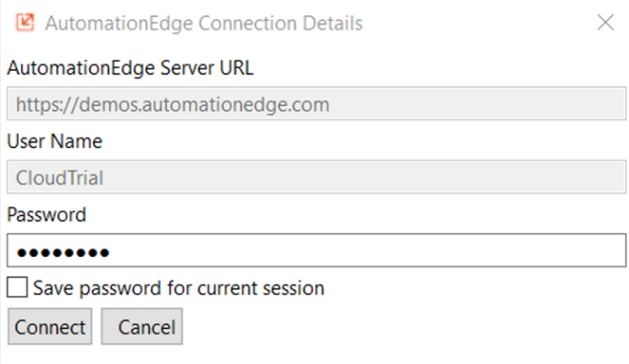
Task: Close the Connection Details dialog with X
Action: pos(605,22)
